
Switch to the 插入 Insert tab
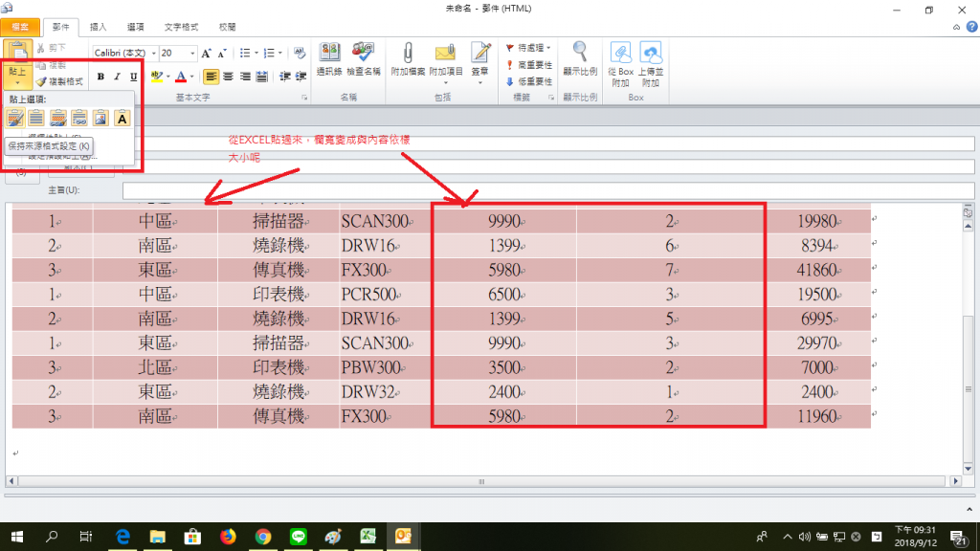click(99, 27)
